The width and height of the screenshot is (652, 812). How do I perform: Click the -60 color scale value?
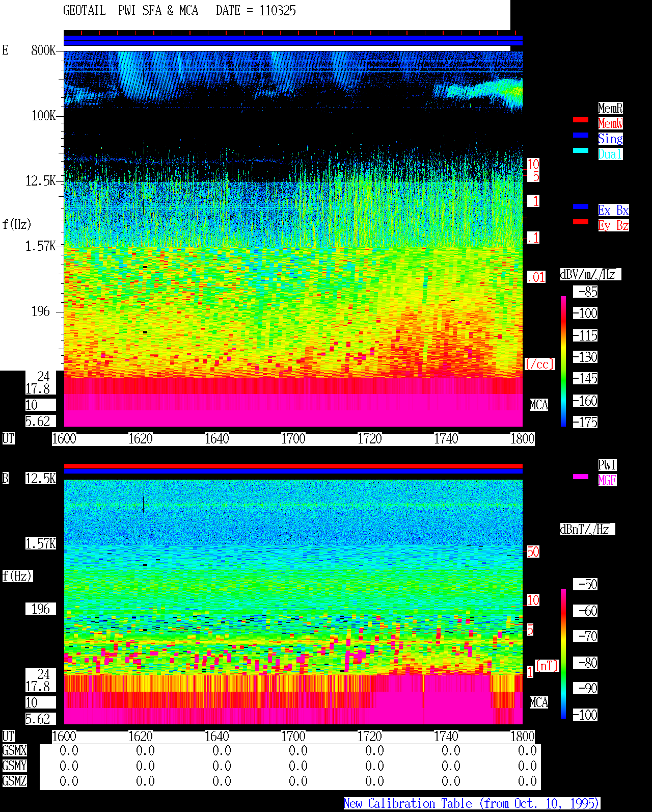pyautogui.click(x=586, y=611)
